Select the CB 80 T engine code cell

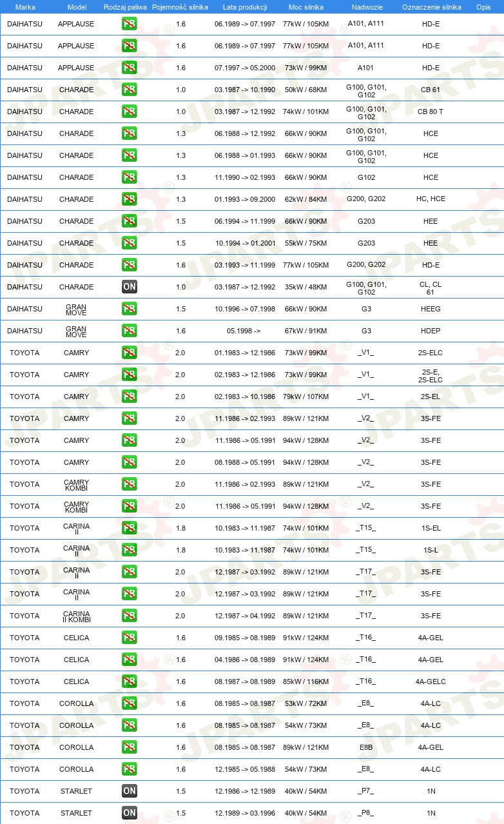431,112
